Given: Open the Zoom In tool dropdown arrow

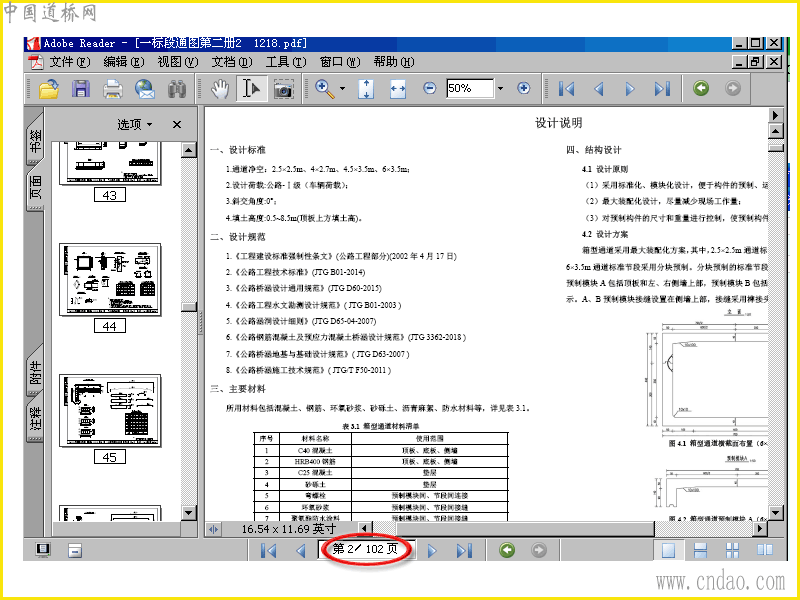Looking at the screenshot, I should (x=342, y=88).
